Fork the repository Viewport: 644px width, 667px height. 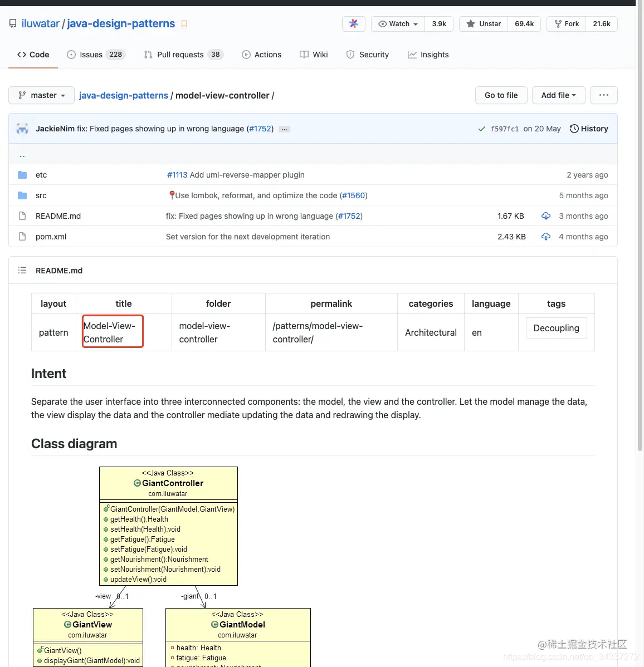click(567, 24)
